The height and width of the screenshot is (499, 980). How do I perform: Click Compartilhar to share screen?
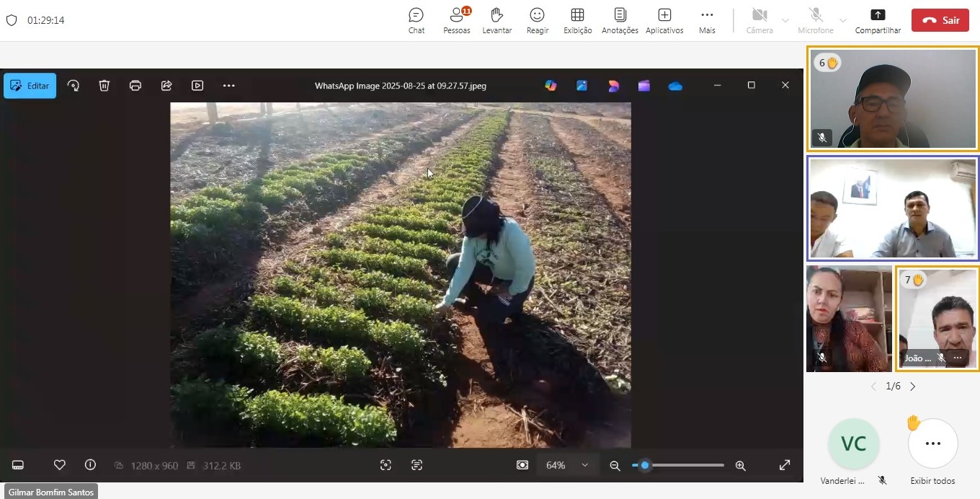[878, 20]
